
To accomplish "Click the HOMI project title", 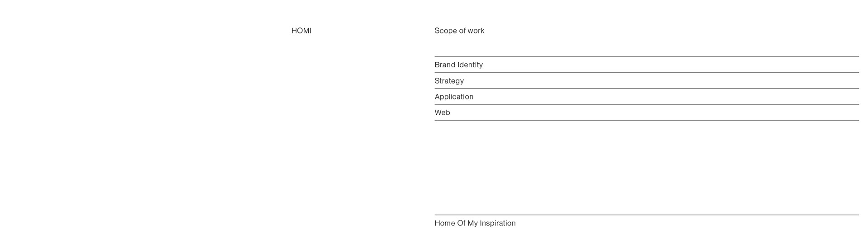I will point(301,31).
